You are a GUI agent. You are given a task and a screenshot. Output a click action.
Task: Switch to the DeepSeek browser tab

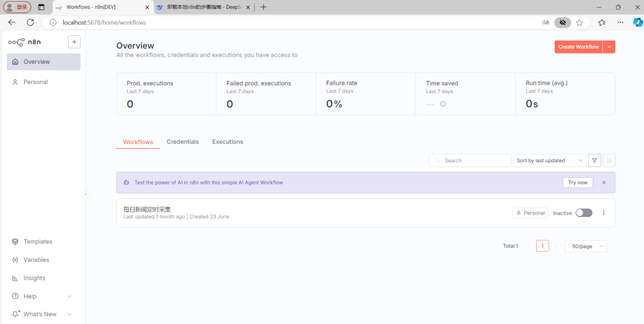coord(204,7)
